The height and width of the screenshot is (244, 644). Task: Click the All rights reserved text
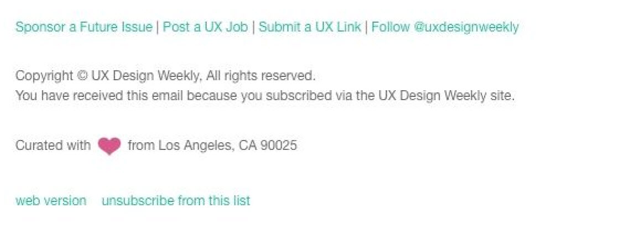(261, 76)
